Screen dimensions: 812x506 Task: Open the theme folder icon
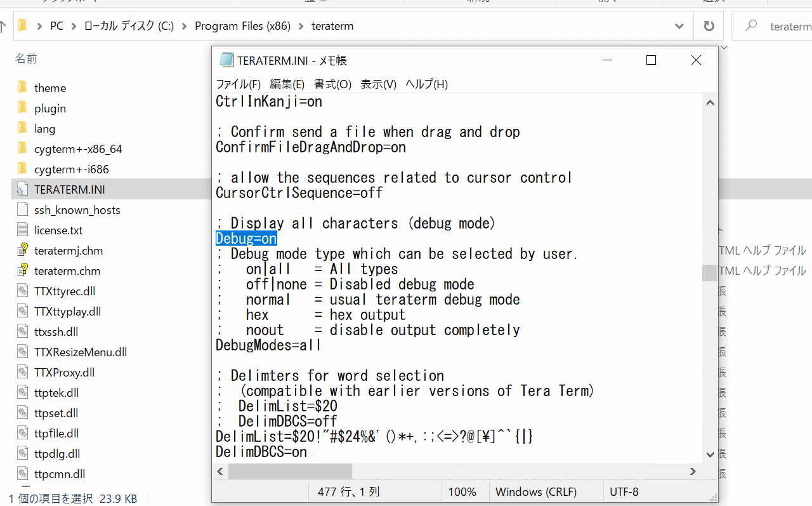22,88
